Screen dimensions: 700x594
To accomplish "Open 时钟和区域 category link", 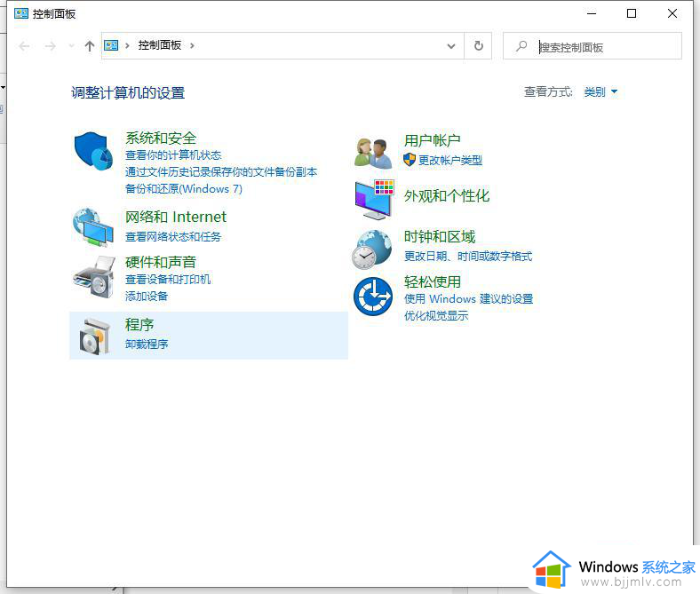I will pyautogui.click(x=440, y=236).
